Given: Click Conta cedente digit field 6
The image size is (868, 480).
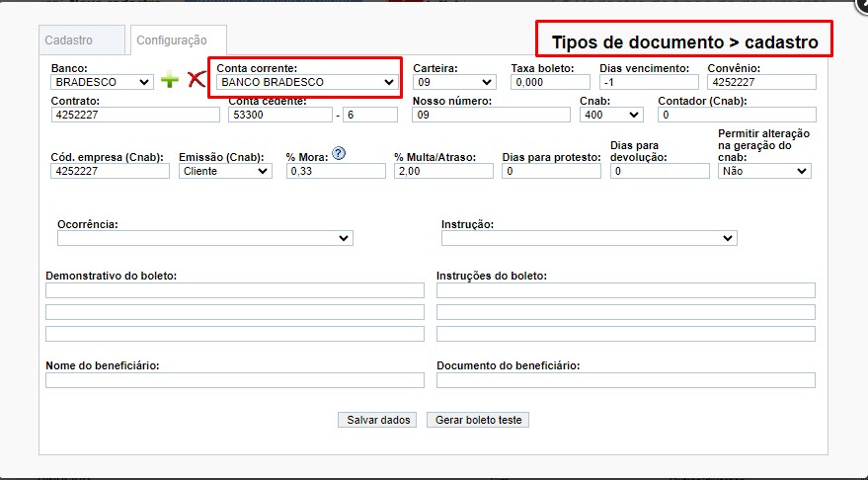Looking at the screenshot, I should point(370,115).
